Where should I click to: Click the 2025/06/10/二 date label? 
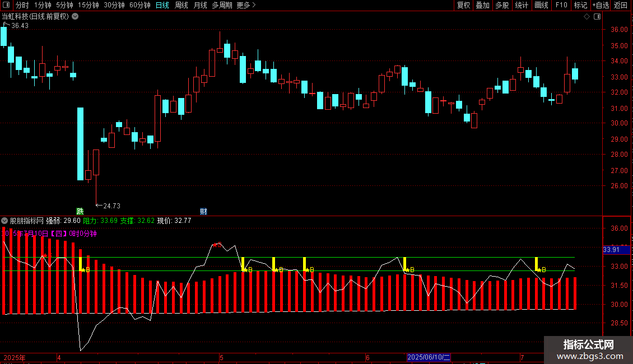[429, 357]
